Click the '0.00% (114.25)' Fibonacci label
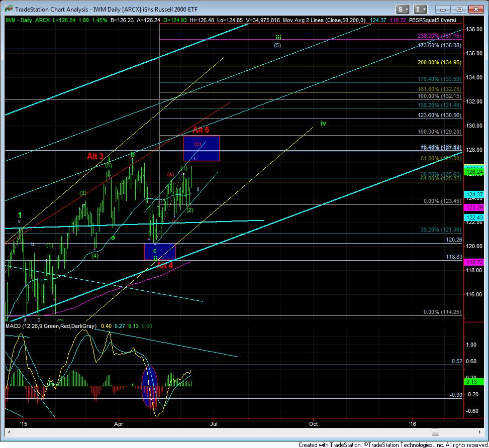The image size is (489, 448). pos(442,312)
